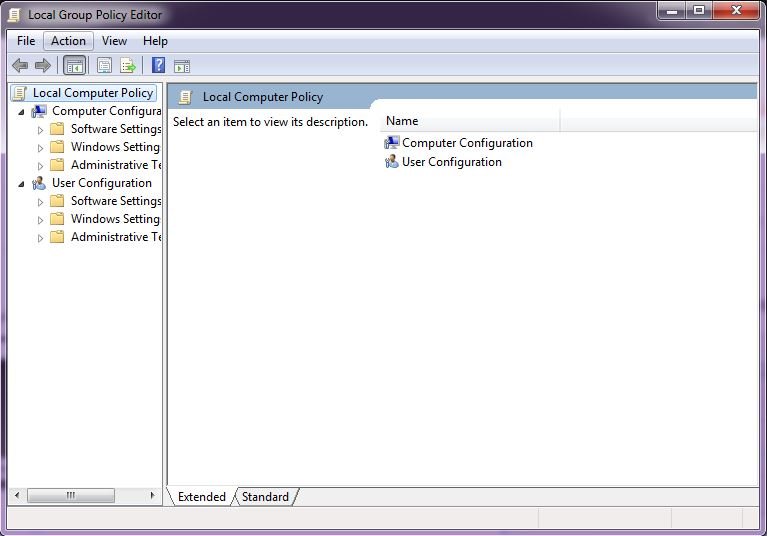Collapse the Computer Configuration tree node
Image resolution: width=767 pixels, height=536 pixels.
tap(21, 112)
